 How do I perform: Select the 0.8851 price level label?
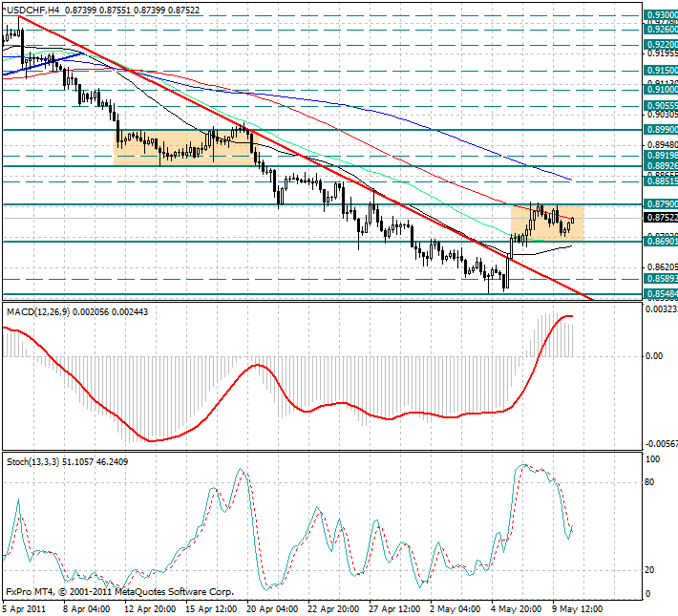tap(661, 181)
